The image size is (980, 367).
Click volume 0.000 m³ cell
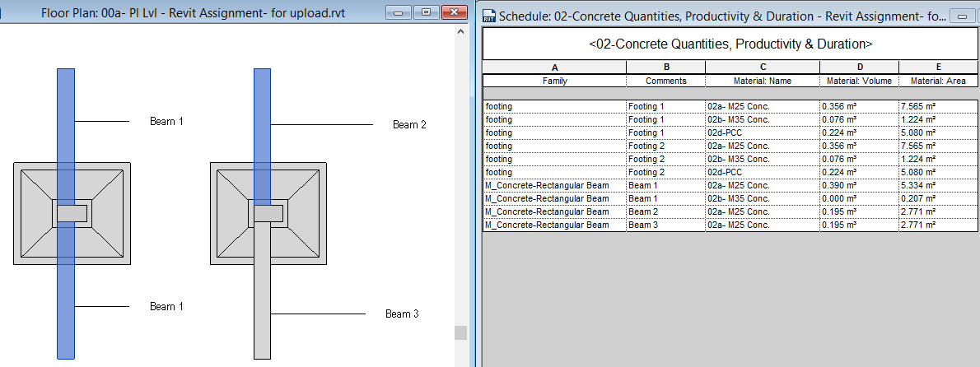860,198
